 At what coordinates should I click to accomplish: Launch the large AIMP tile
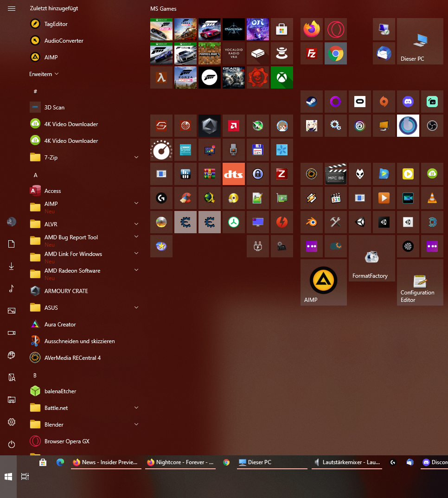tap(323, 282)
